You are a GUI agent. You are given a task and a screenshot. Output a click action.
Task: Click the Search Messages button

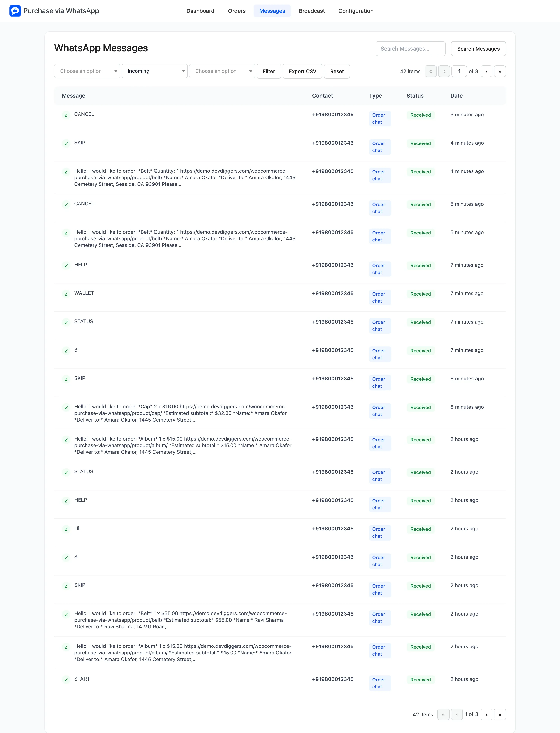(x=478, y=49)
